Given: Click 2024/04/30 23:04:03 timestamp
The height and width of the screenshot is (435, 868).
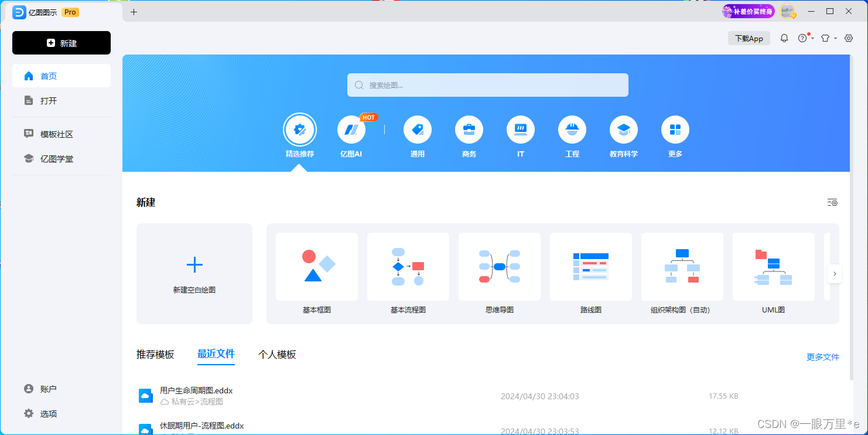Looking at the screenshot, I should [539, 396].
